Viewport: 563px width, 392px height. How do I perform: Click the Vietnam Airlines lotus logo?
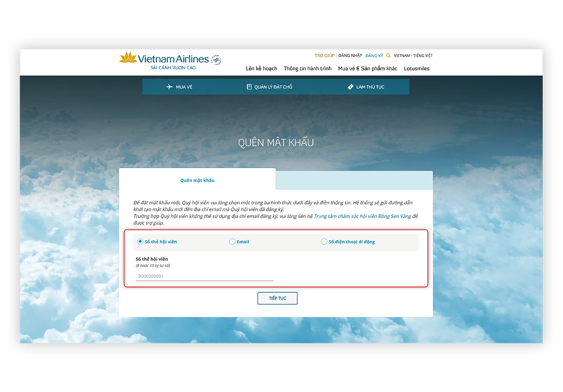[128, 59]
